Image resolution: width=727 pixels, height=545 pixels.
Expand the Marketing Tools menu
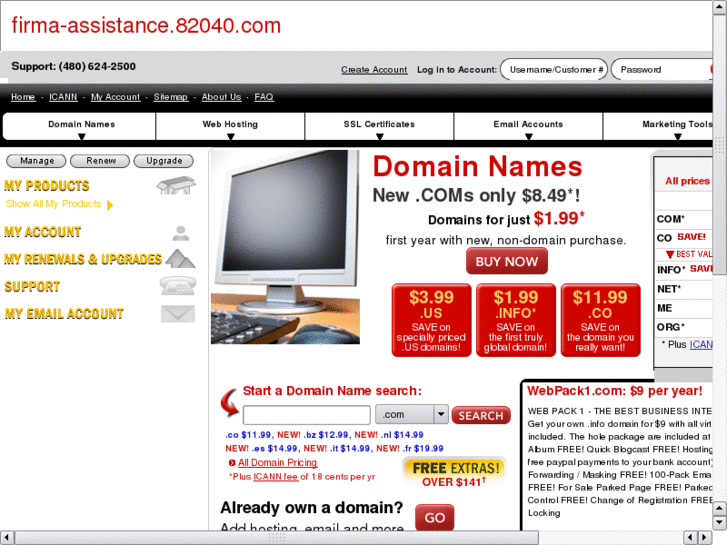coord(658,126)
